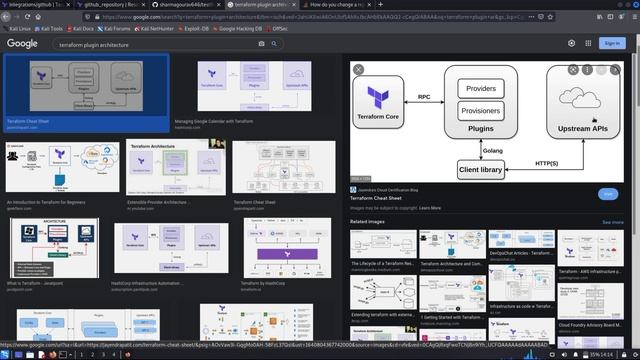Switch to workspace 2 in taskbar
Screen dimensions: 640x360
[x=92, y=355]
